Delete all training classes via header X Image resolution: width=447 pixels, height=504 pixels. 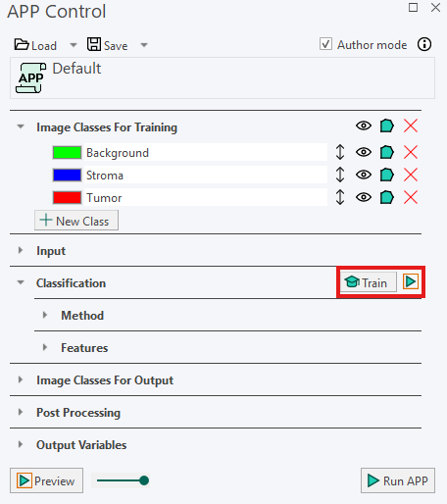(x=411, y=126)
